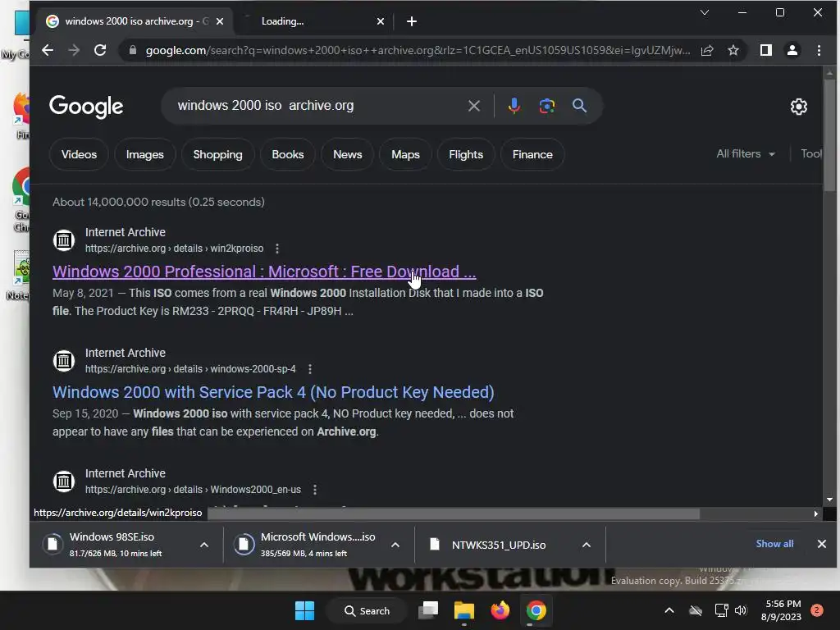Open the Chrome profile icon
The width and height of the screenshot is (840, 630).
[x=792, y=50]
